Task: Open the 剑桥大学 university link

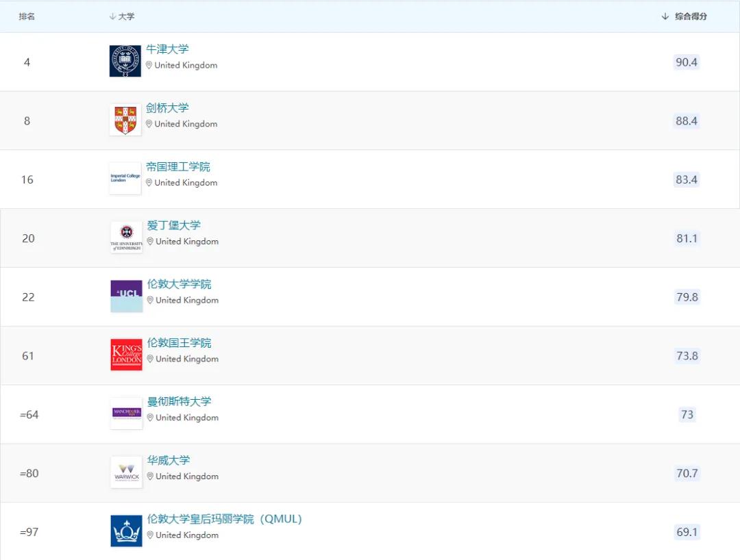Action: click(167, 108)
